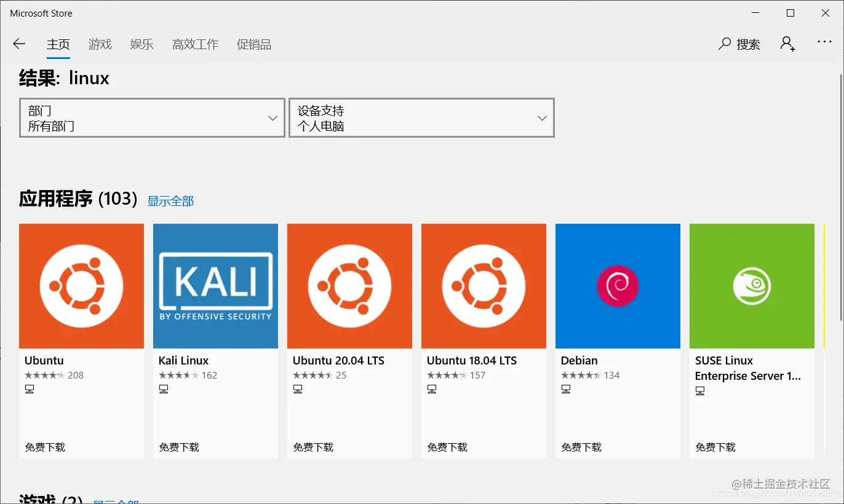Click 免费下载 under Debian
The width and height of the screenshot is (844, 504).
coord(581,447)
